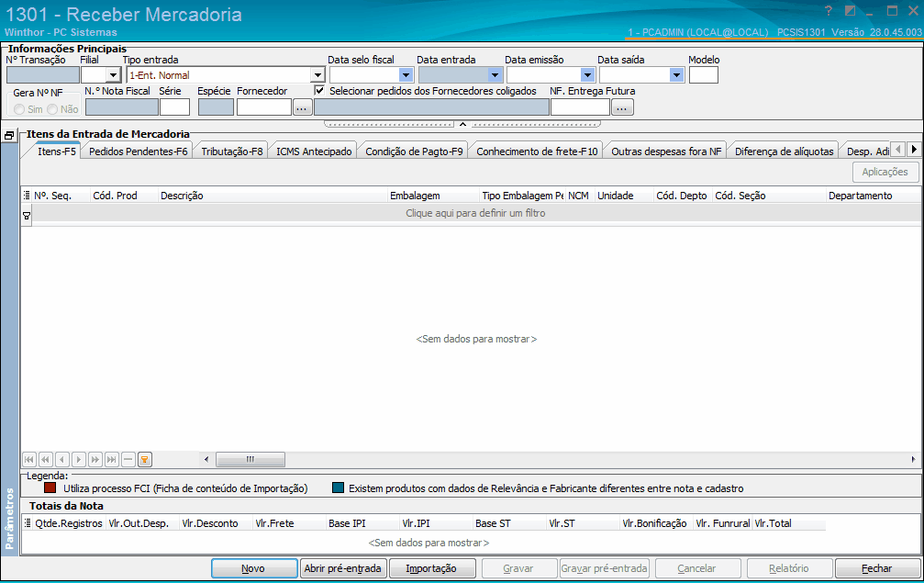The image size is (924, 583).
Task: Switch to the Pedidos Pendentes-F6 tab
Action: tap(138, 151)
